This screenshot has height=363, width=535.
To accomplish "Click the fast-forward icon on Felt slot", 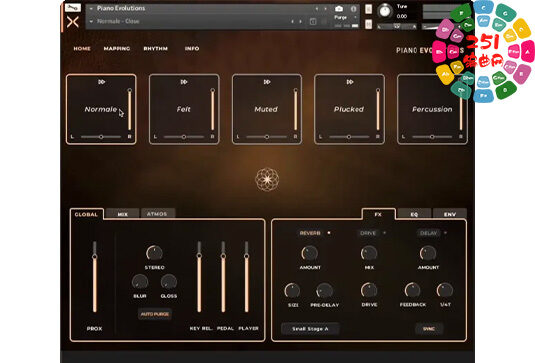I will pos(184,82).
